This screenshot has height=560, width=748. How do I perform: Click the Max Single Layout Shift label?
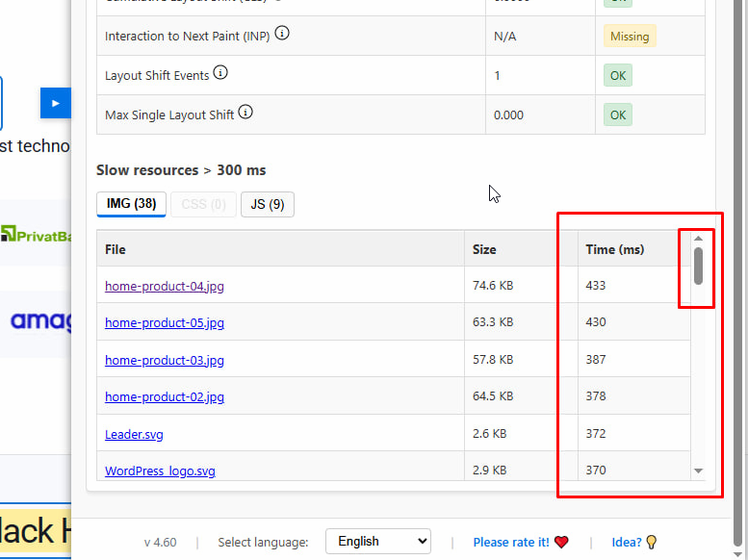(x=169, y=115)
